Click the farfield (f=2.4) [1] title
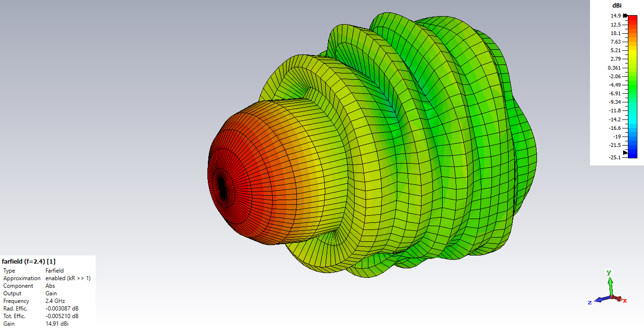 click(29, 262)
